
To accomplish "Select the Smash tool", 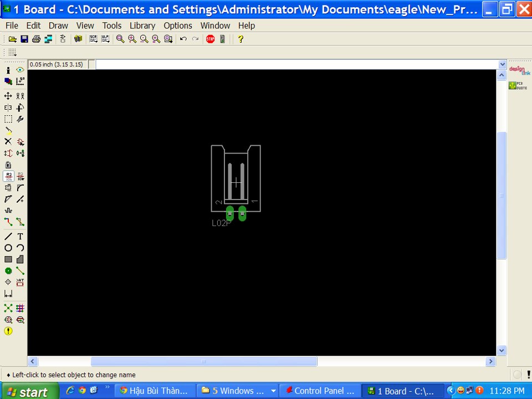I will [8, 188].
